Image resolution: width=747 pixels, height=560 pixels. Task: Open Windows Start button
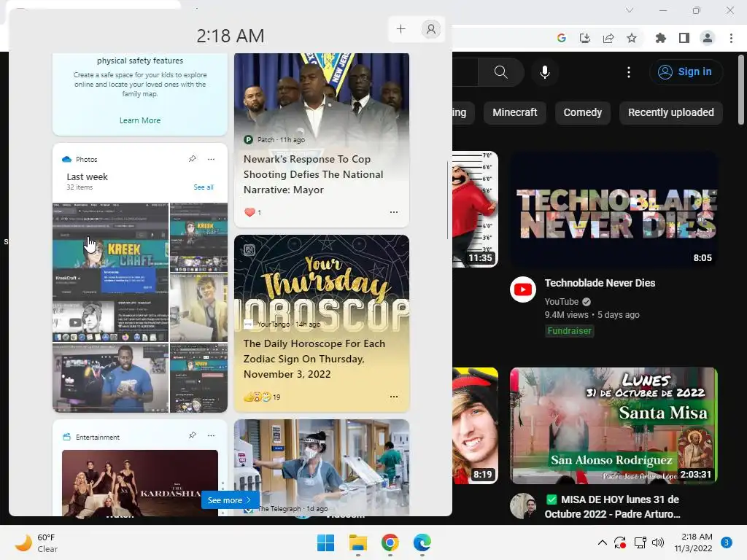coord(326,542)
